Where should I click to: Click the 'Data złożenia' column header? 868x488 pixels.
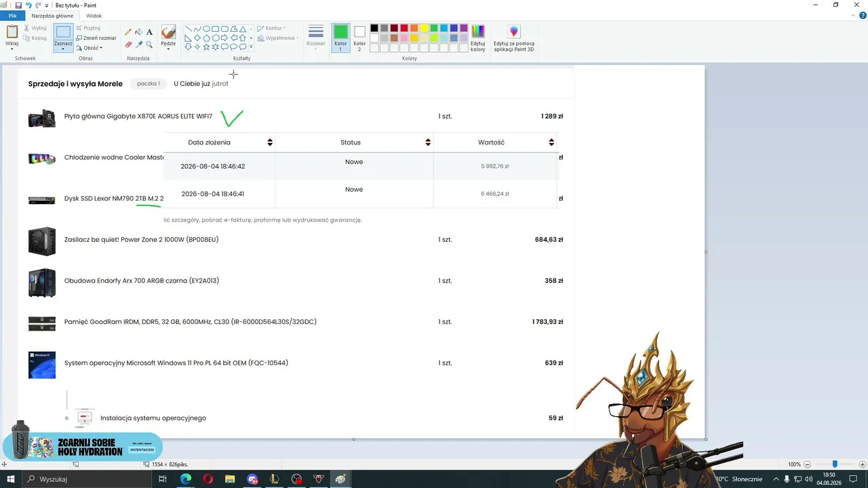pyautogui.click(x=210, y=142)
